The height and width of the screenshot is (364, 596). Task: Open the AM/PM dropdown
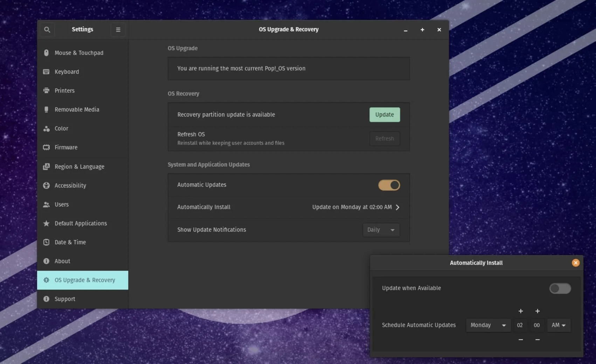559,325
